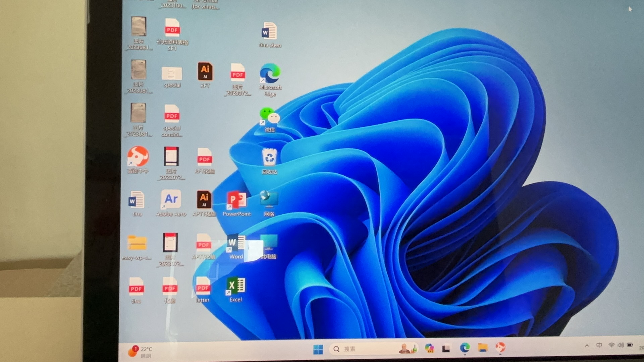
Task: Switch to 富途牛牛 on the taskbar
Action: tap(500, 347)
